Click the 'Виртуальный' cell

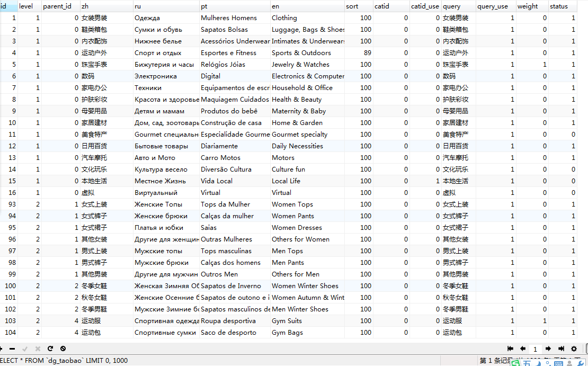point(166,192)
